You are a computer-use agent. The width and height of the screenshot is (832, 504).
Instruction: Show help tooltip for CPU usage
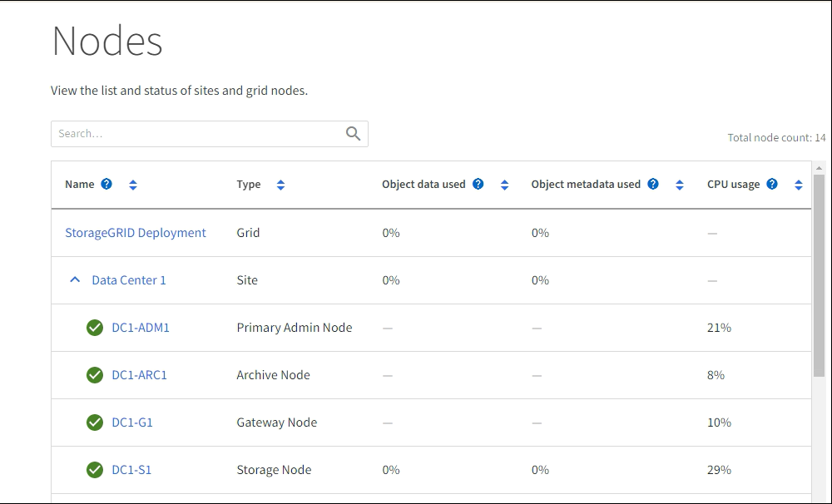point(772,185)
